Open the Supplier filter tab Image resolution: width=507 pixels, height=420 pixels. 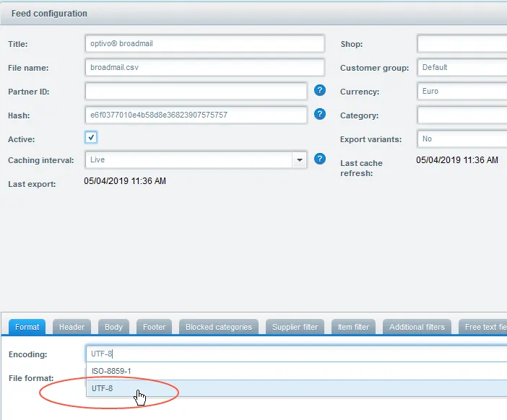295,327
